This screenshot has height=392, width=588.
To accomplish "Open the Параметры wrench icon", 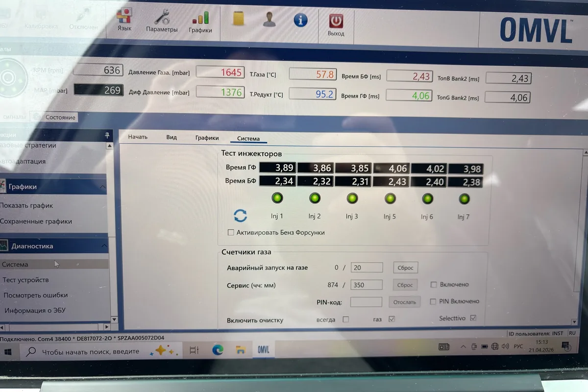I will point(162,17).
